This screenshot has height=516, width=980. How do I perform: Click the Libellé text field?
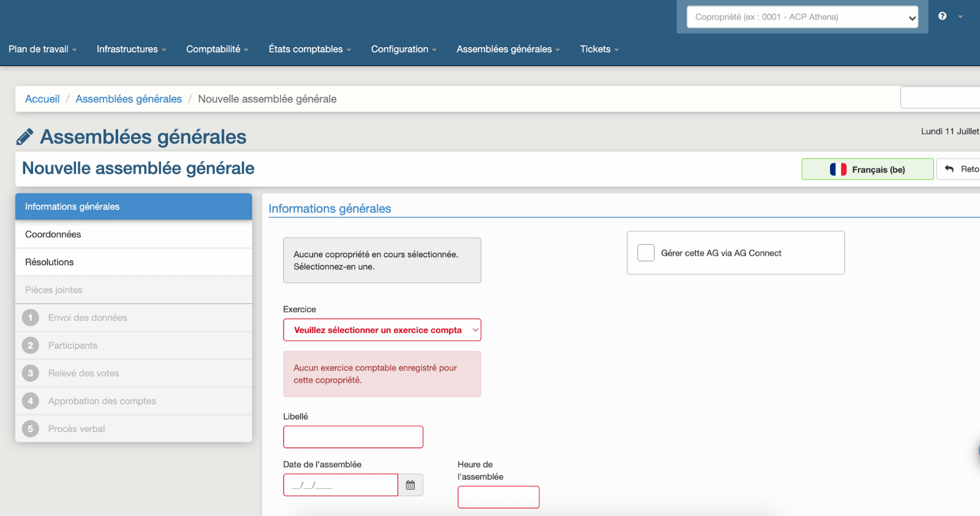(x=353, y=437)
